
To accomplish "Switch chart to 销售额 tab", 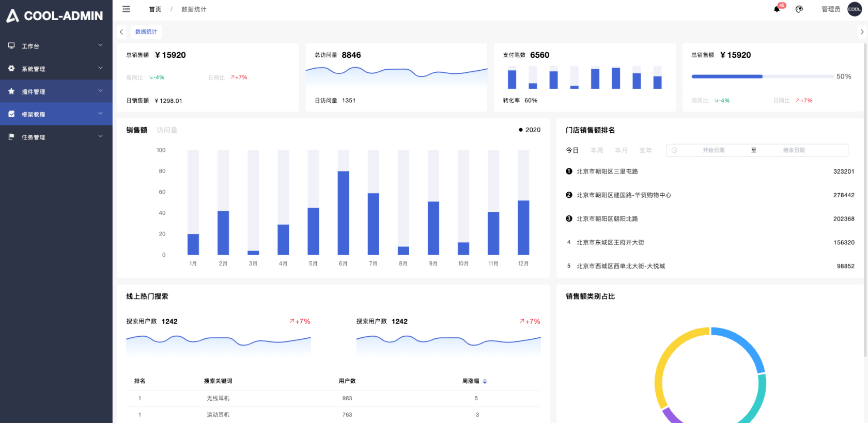I will click(136, 130).
